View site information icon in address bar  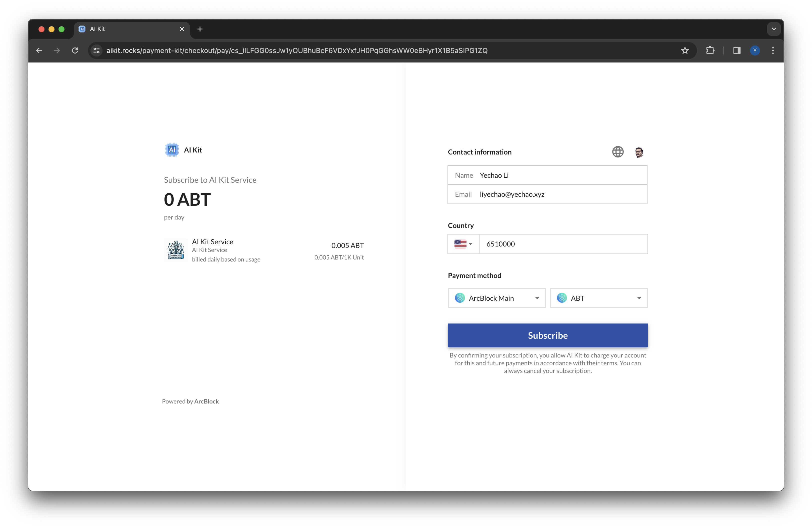pos(96,50)
